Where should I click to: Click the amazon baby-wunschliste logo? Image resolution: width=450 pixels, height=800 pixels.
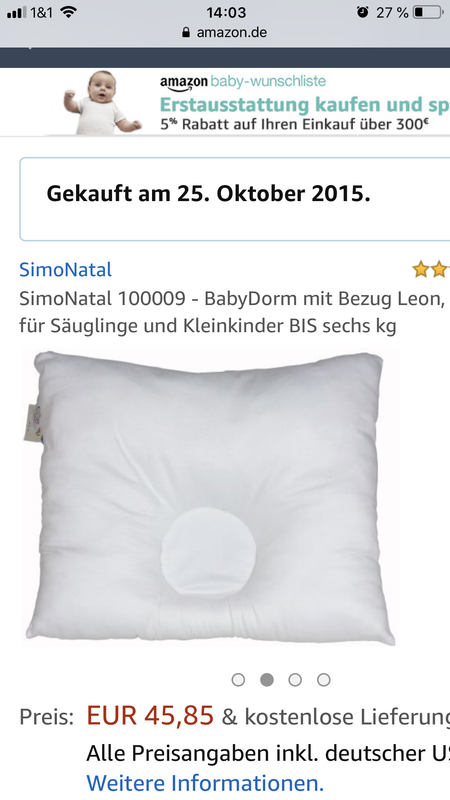tap(243, 82)
